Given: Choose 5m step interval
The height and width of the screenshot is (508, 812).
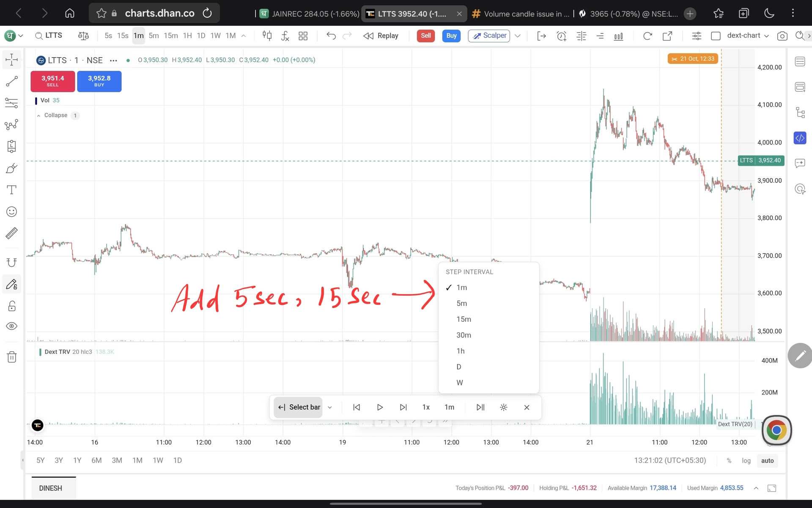Looking at the screenshot, I should [489, 304].
